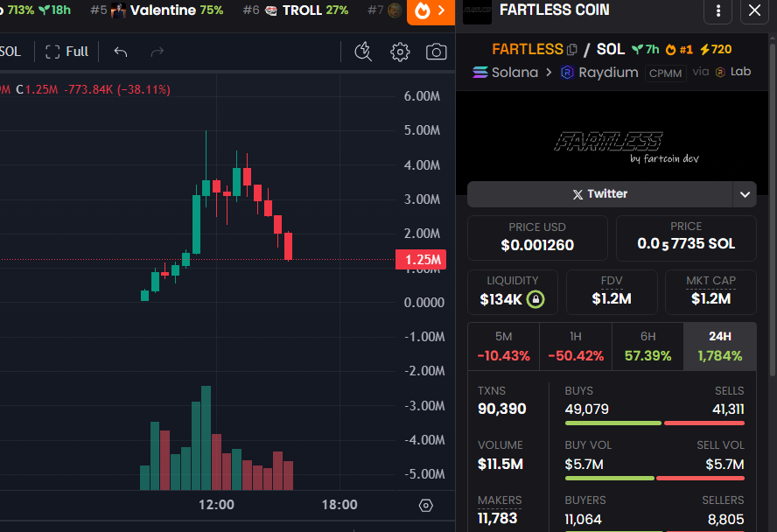The height and width of the screenshot is (532, 777).
Task: Click the FDV $1.2M box
Action: pyautogui.click(x=612, y=292)
